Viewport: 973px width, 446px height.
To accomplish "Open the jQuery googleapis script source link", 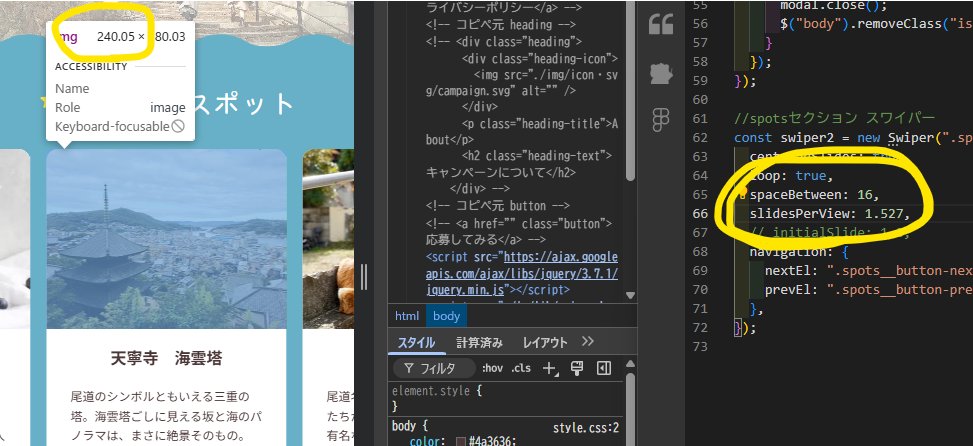I will pyautogui.click(x=522, y=274).
